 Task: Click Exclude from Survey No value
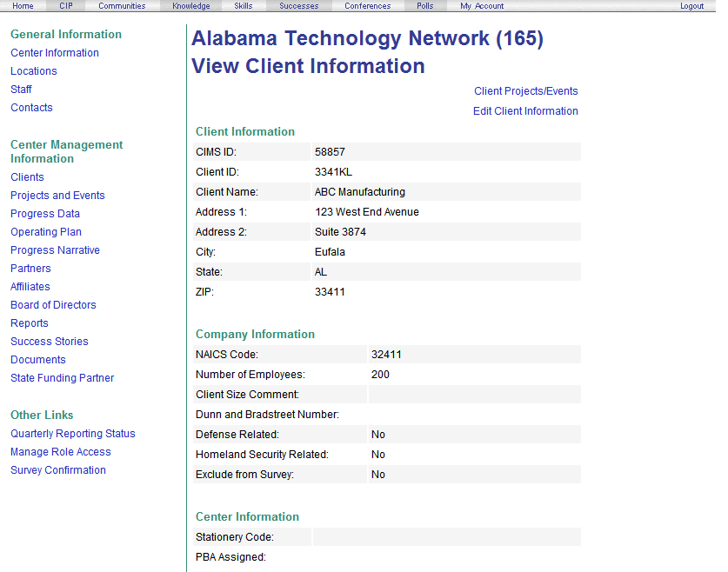[378, 475]
